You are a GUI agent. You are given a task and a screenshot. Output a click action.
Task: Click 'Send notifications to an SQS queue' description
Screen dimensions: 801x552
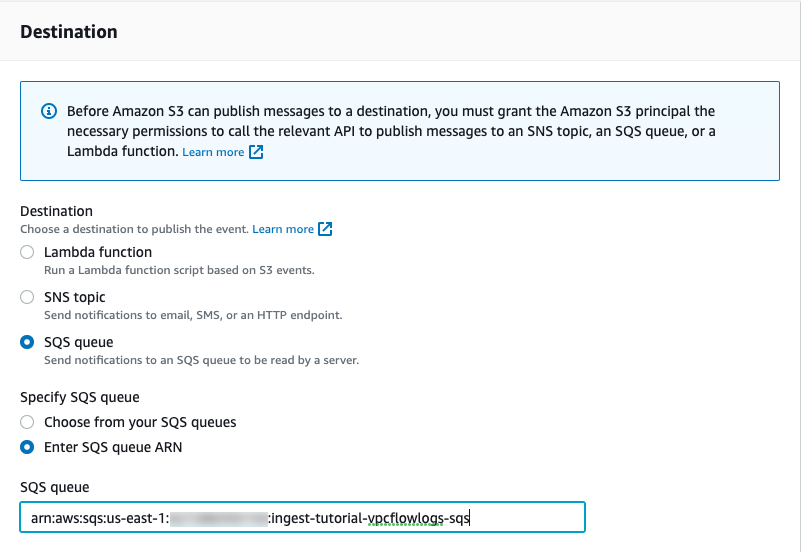(200, 360)
